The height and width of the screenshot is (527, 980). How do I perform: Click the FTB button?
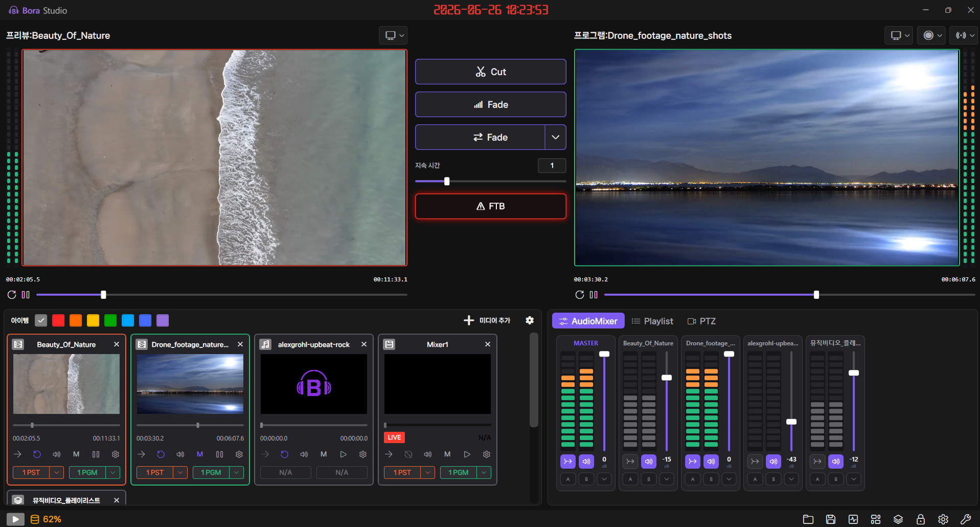point(490,206)
